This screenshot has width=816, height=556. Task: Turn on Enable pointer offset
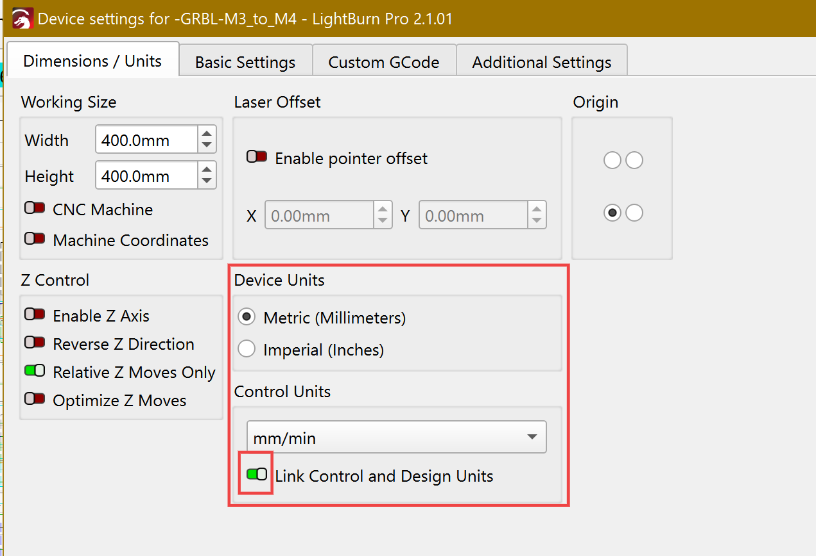coord(257,157)
